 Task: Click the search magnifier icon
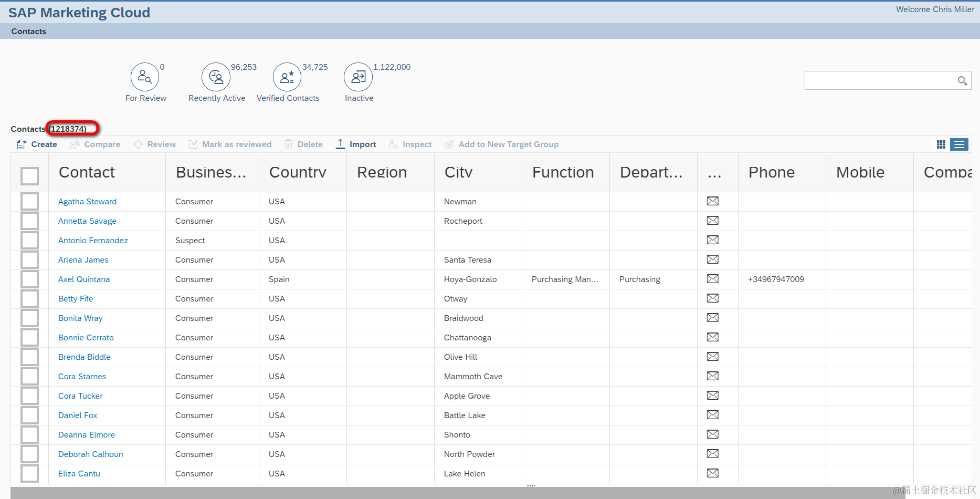point(962,80)
